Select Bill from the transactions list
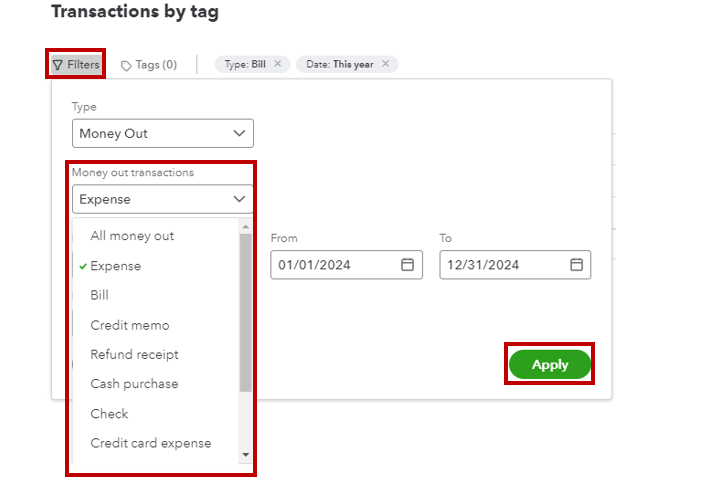707x483 pixels. click(100, 295)
